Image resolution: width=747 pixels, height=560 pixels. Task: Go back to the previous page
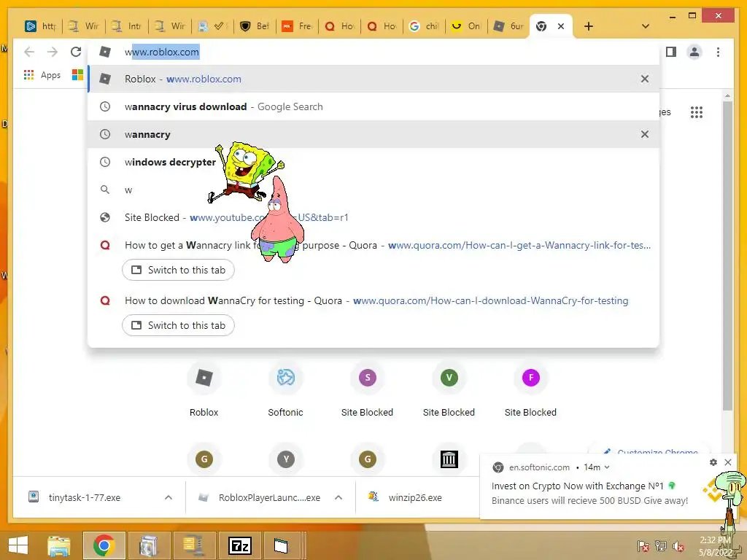[29, 52]
